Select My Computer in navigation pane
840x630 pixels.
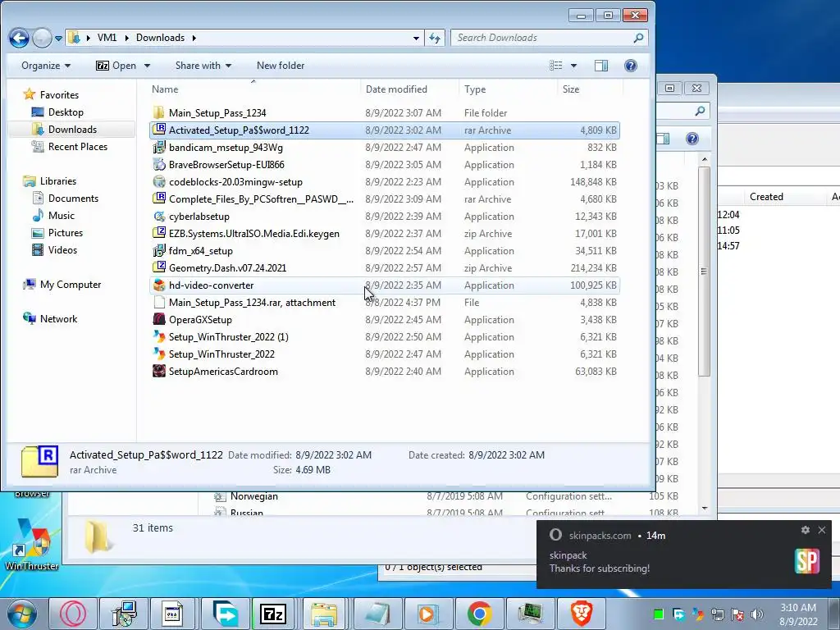[71, 285]
